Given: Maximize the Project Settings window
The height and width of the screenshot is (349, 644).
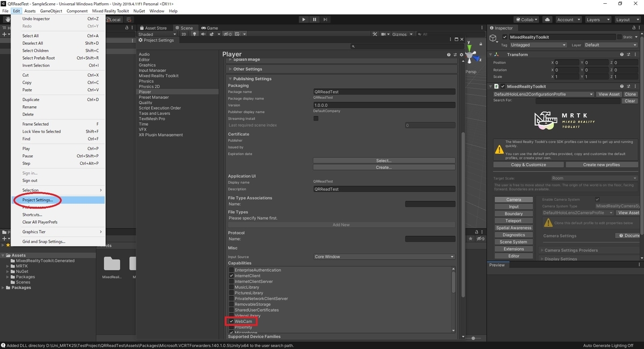Looking at the screenshot, I should [x=457, y=40].
